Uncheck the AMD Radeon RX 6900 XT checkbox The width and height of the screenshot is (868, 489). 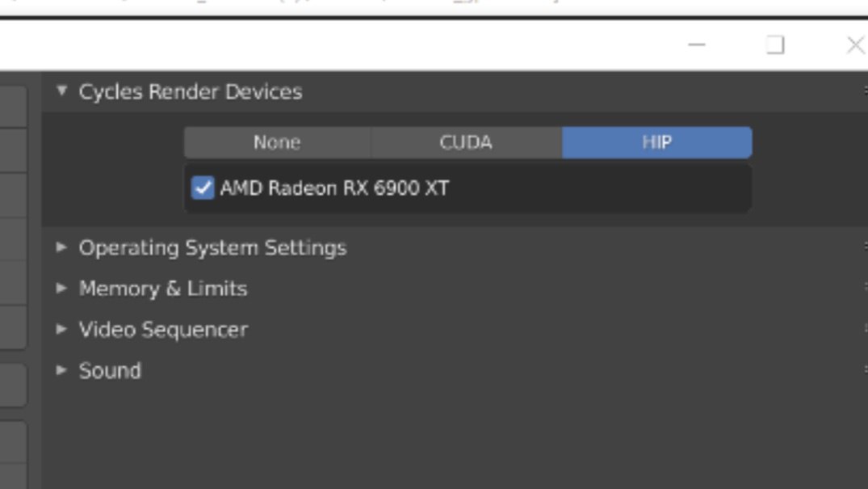(203, 188)
